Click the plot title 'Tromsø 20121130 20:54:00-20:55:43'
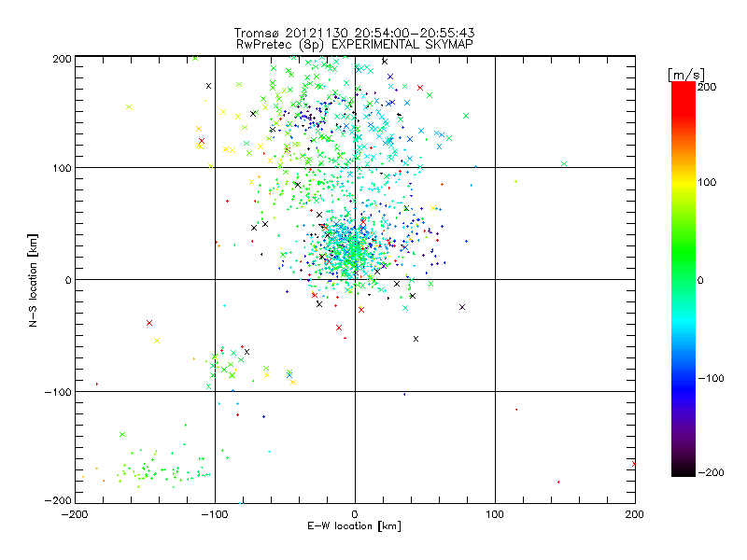This screenshot has width=747, height=560. click(x=354, y=33)
